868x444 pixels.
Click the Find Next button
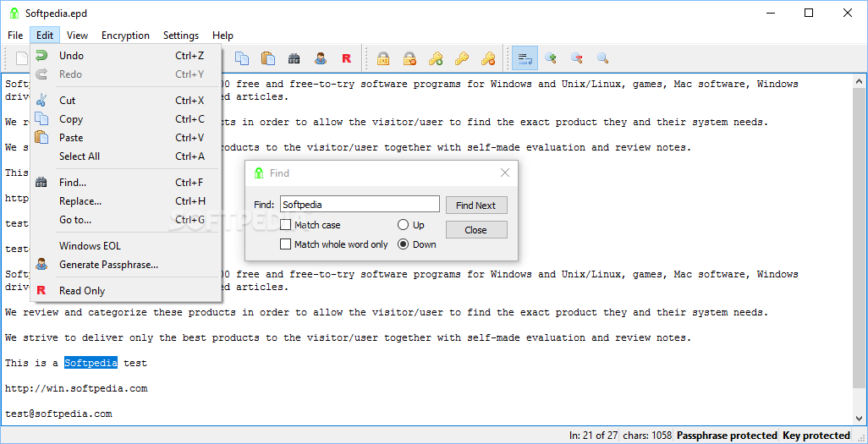pyautogui.click(x=476, y=206)
